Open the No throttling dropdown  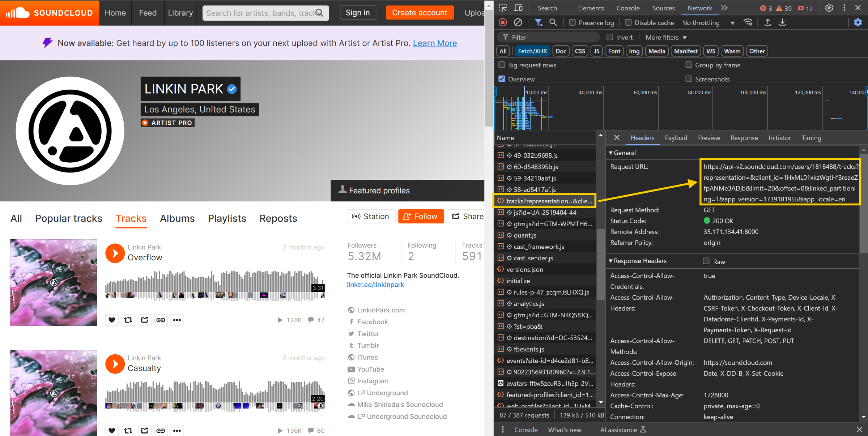click(x=708, y=22)
